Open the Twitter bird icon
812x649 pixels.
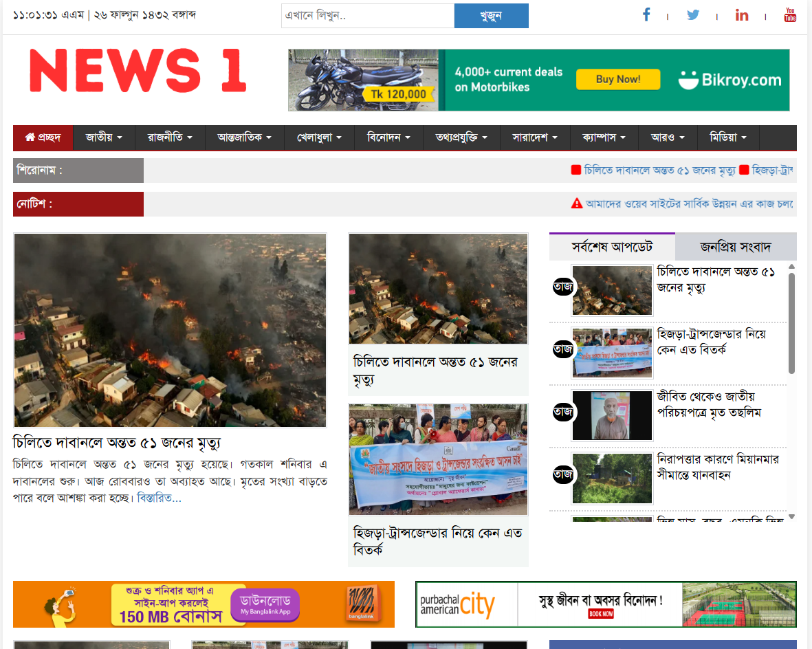[x=693, y=15]
